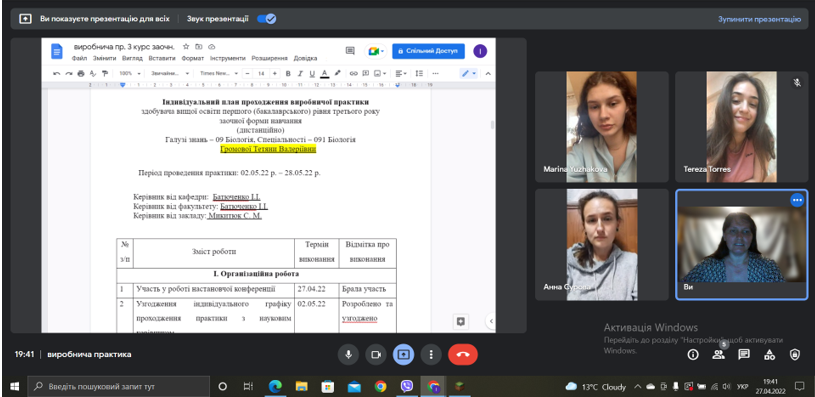815x397 pixels.
Task: Open the Вставити menu
Action: 162,58
